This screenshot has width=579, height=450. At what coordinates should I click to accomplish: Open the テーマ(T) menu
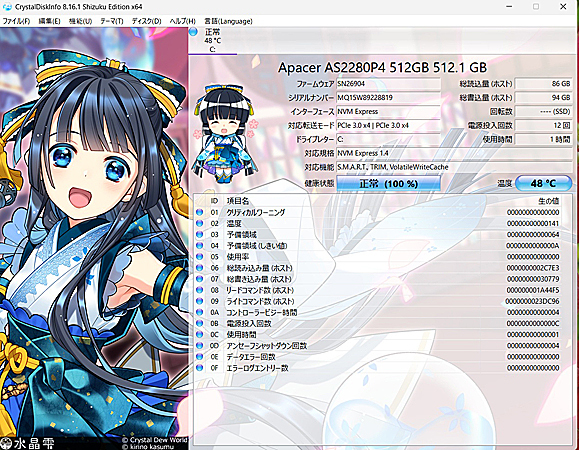(112, 21)
